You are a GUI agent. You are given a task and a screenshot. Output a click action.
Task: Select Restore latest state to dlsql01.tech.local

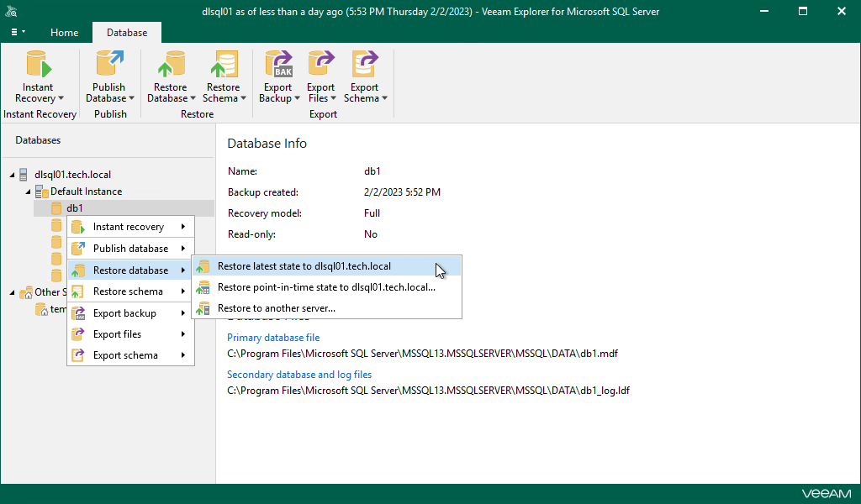(x=327, y=266)
